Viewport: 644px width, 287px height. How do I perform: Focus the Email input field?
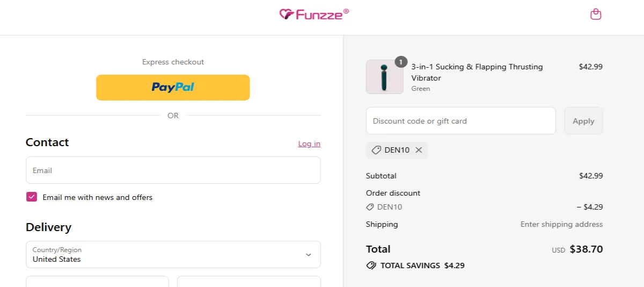coord(173,170)
